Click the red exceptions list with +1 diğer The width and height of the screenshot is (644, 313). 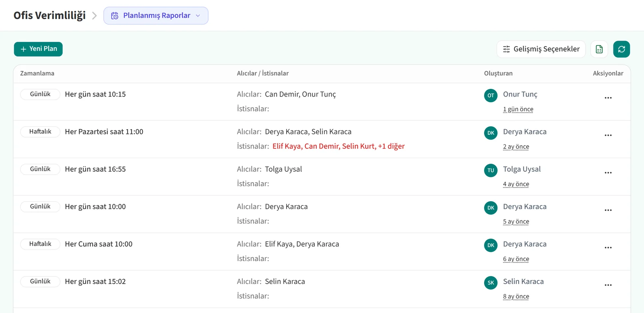point(339,146)
